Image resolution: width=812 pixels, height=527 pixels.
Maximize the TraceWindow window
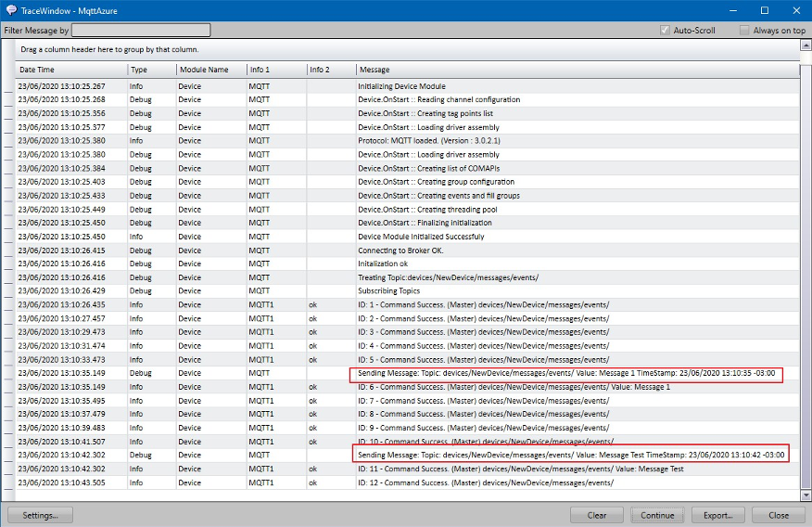(x=765, y=10)
